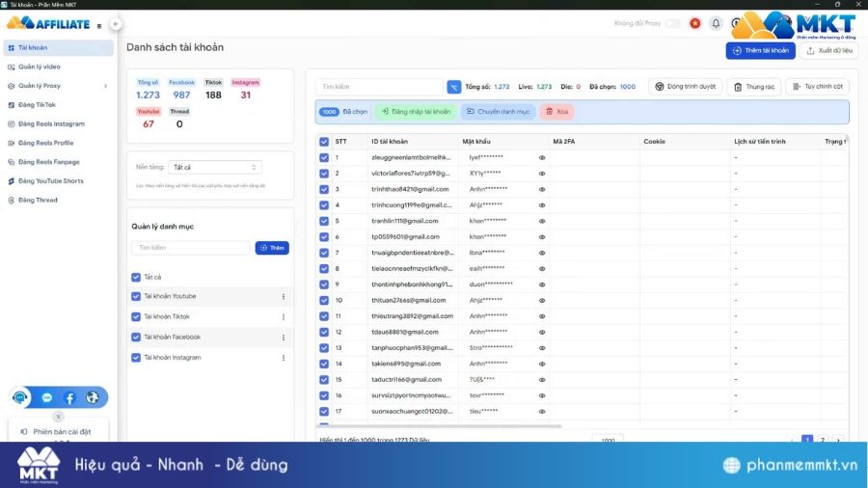Screen dimensions: 868x488
Task: Open the Tài khoản sidebar menu
Action: pyautogui.click(x=58, y=48)
